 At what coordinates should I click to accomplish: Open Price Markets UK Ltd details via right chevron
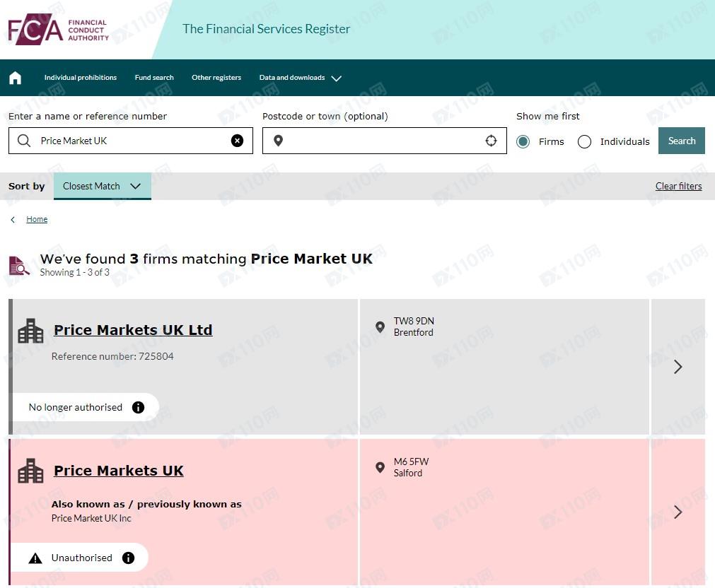678,367
